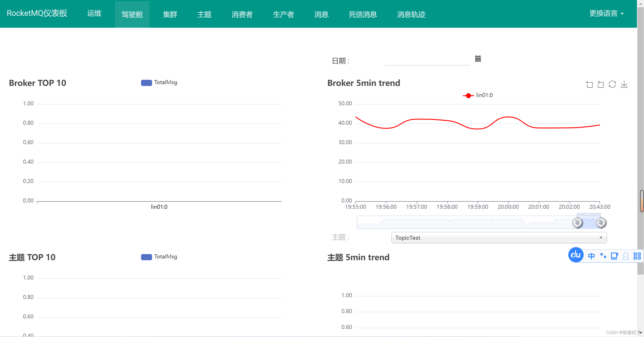
Task: Open the 集群 cluster tab
Action: (170, 14)
